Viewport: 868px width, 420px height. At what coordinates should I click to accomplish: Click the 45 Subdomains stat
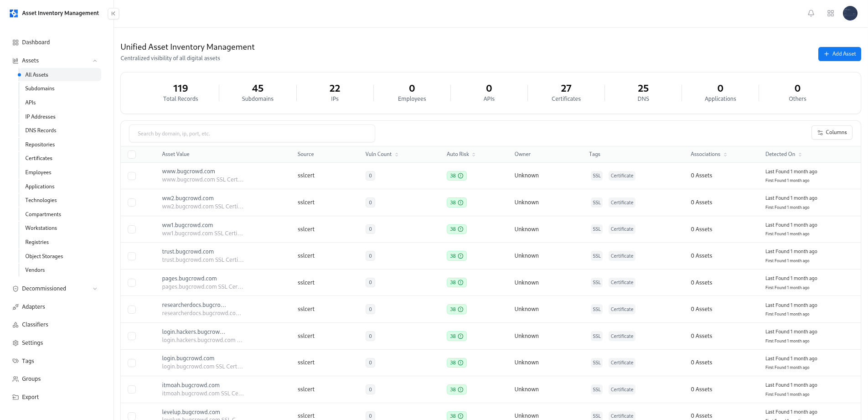point(258,93)
